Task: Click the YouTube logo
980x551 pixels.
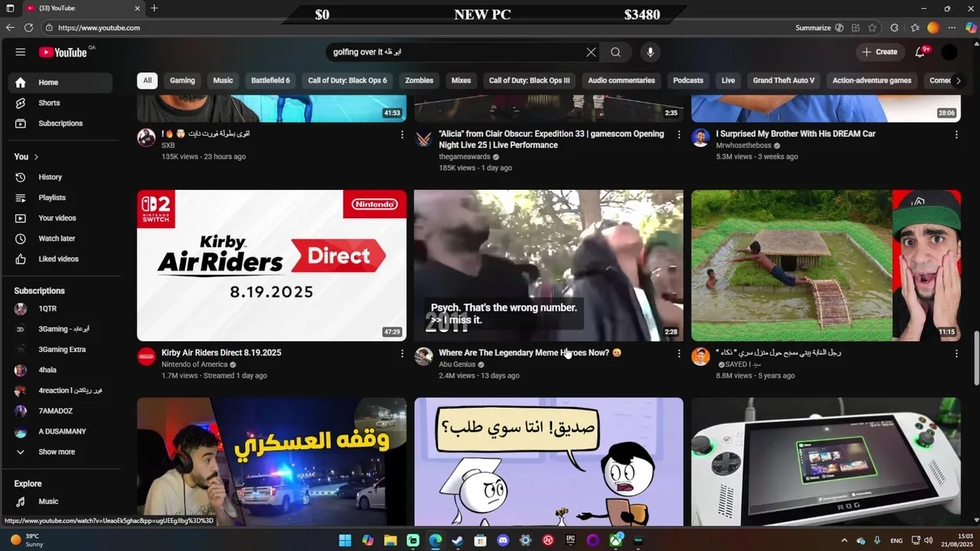Action: 63,52
